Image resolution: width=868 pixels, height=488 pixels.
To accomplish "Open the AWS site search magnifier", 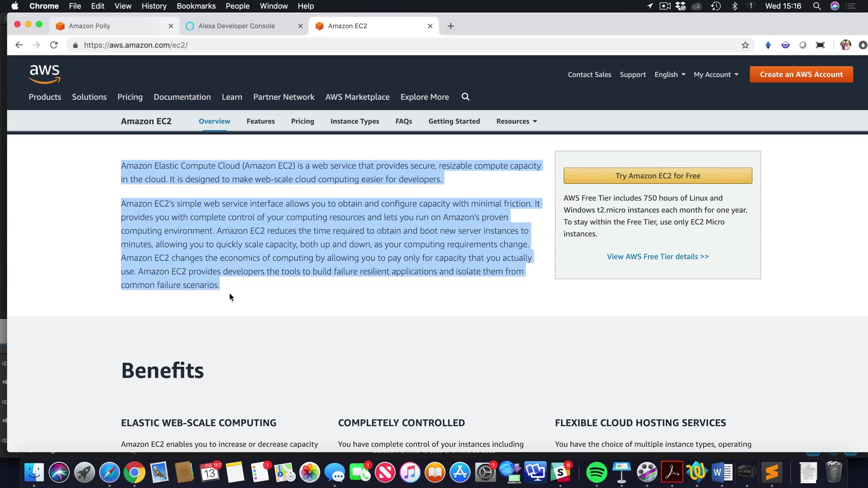I will 465,97.
